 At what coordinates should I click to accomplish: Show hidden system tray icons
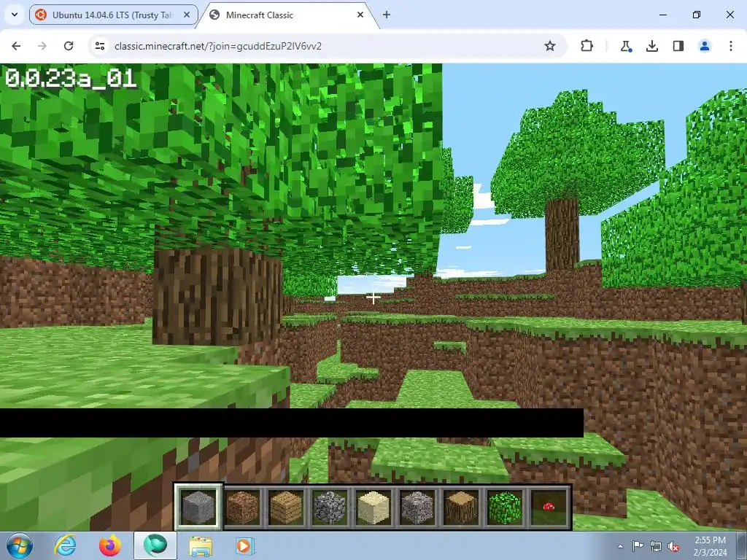coord(620,546)
